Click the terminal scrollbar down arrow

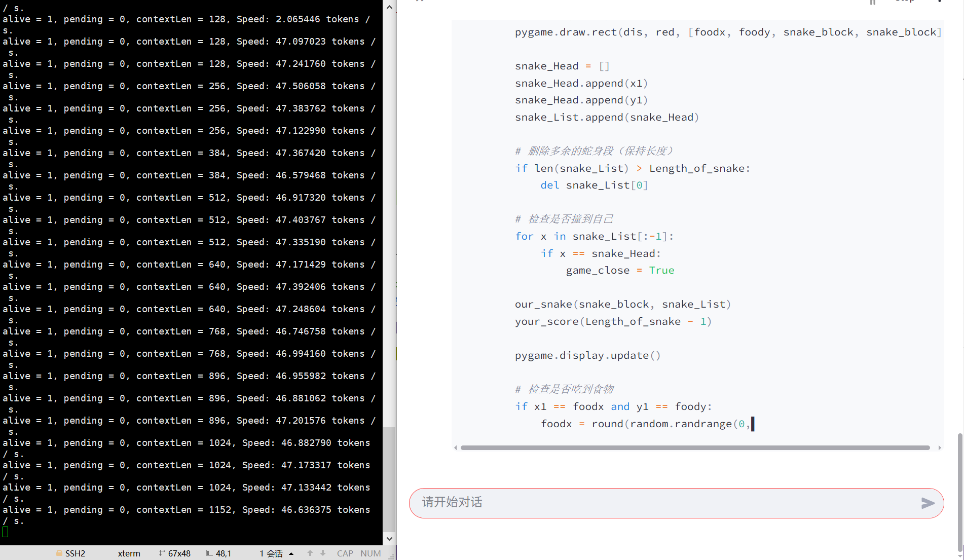point(389,539)
